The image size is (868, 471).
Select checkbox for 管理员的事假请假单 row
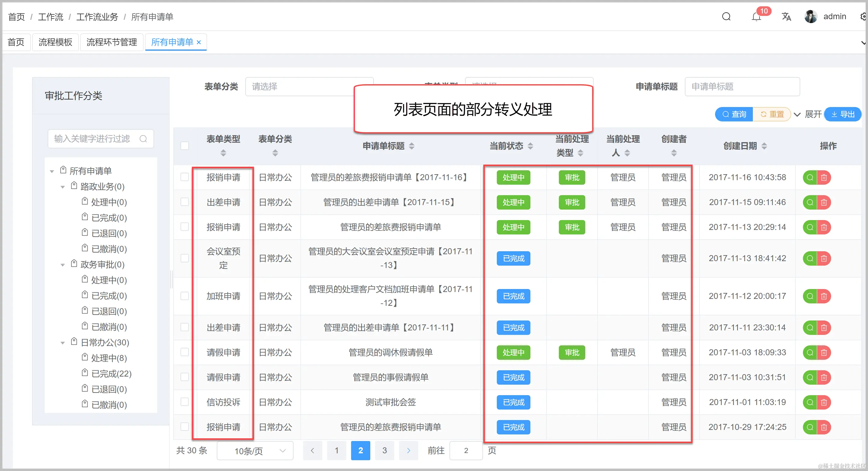pos(185,377)
